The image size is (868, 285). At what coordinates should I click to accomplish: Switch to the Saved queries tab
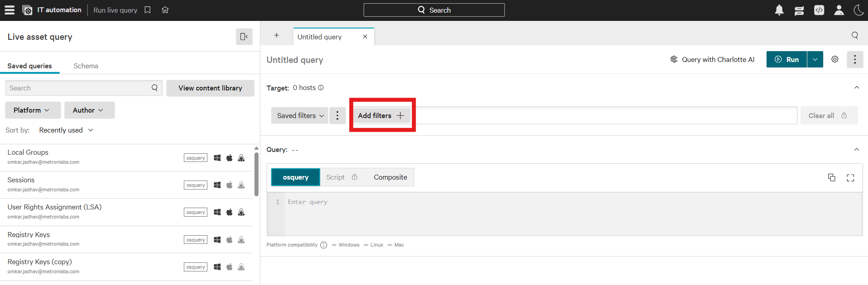click(29, 66)
